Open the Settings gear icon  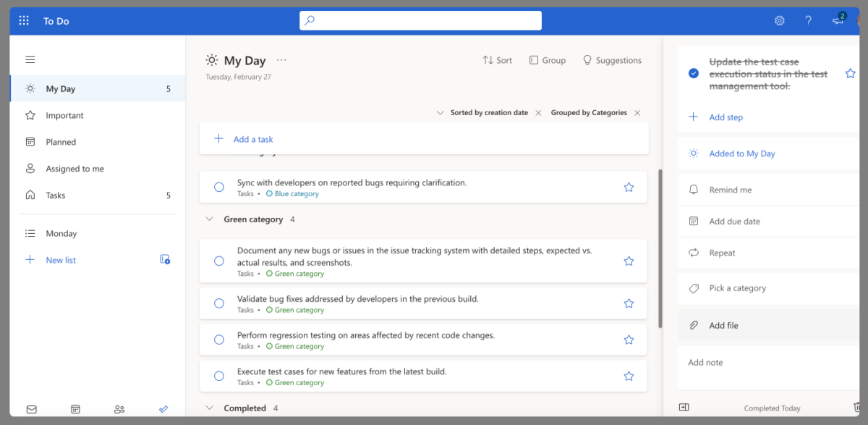tap(779, 21)
